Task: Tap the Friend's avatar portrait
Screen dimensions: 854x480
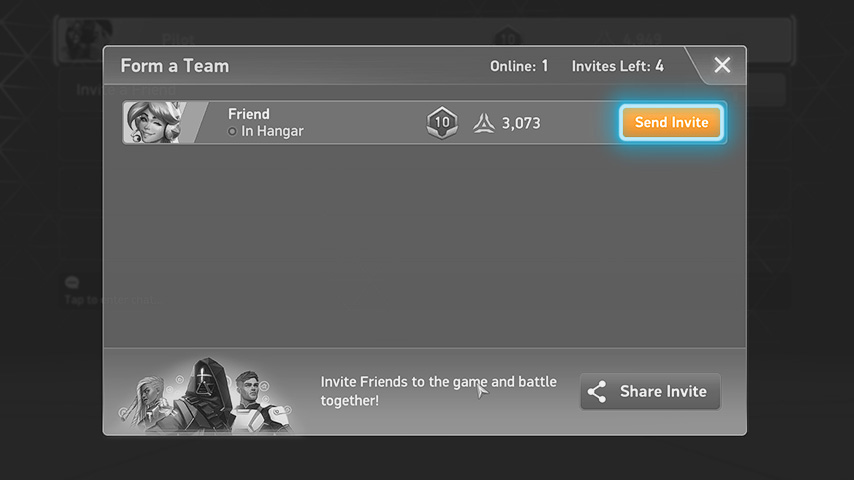Action: (154, 122)
